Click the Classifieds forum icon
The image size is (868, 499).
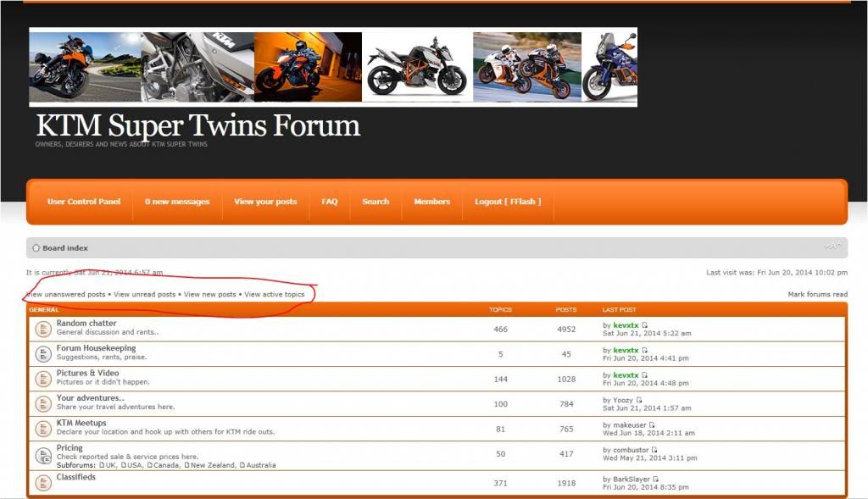(x=43, y=482)
